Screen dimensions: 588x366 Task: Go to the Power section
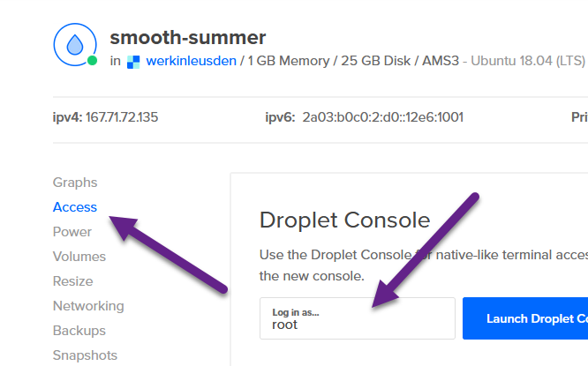pyautogui.click(x=72, y=232)
